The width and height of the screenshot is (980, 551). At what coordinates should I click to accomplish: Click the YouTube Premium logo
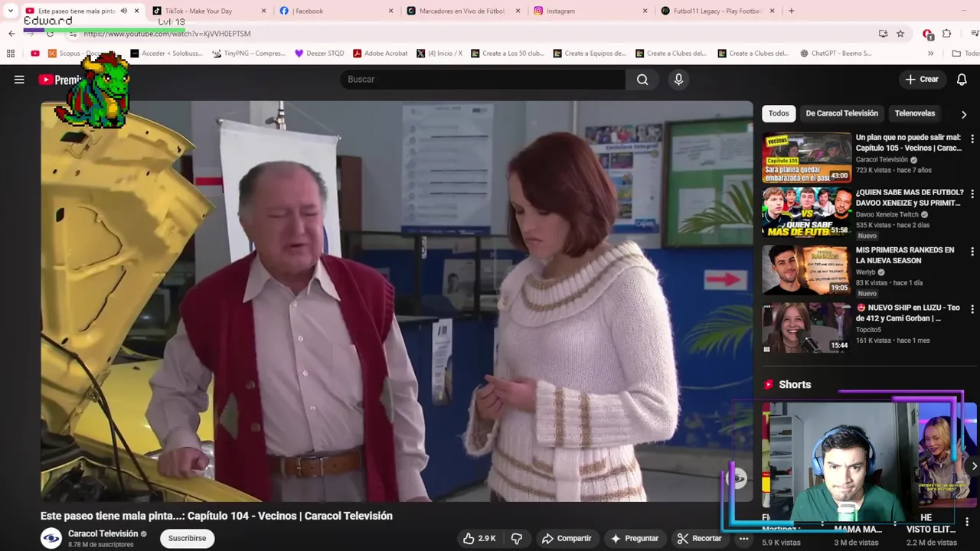pyautogui.click(x=60, y=80)
